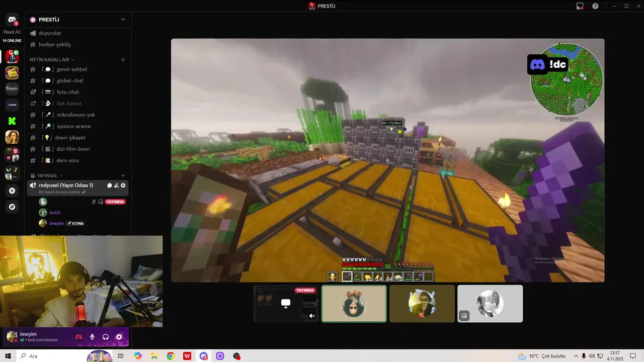Launch Chrome from taskbar

click(171, 356)
